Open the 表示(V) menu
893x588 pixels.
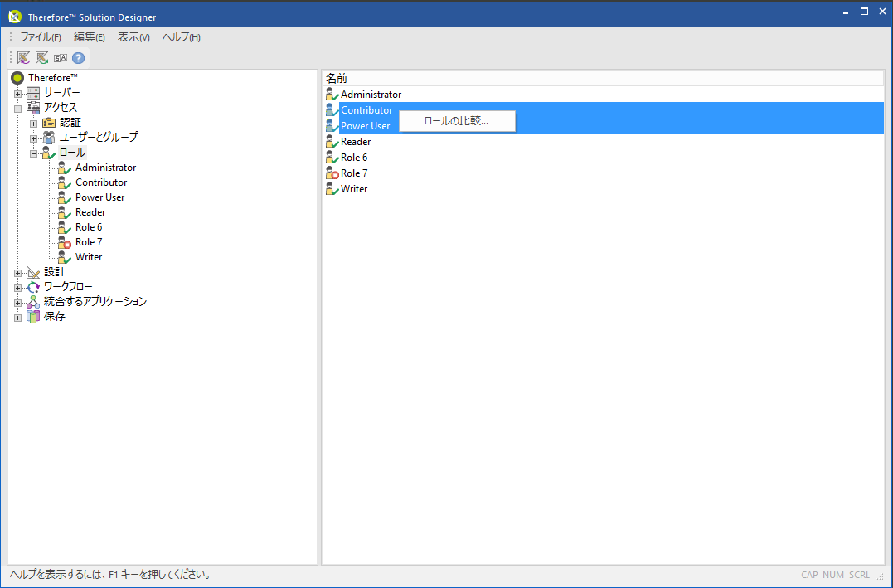(x=133, y=37)
